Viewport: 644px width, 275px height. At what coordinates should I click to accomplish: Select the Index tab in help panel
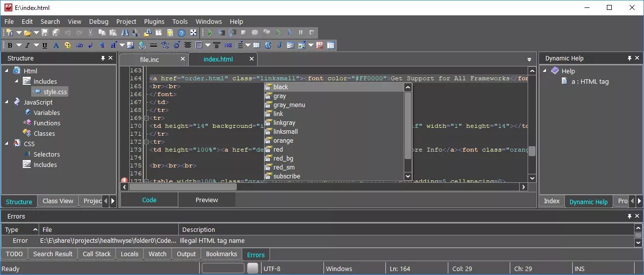[x=551, y=201]
